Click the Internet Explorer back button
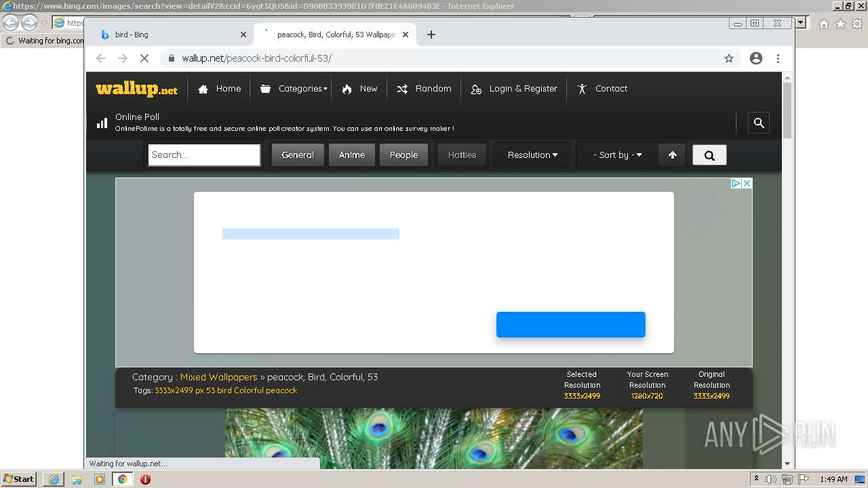 (10, 22)
